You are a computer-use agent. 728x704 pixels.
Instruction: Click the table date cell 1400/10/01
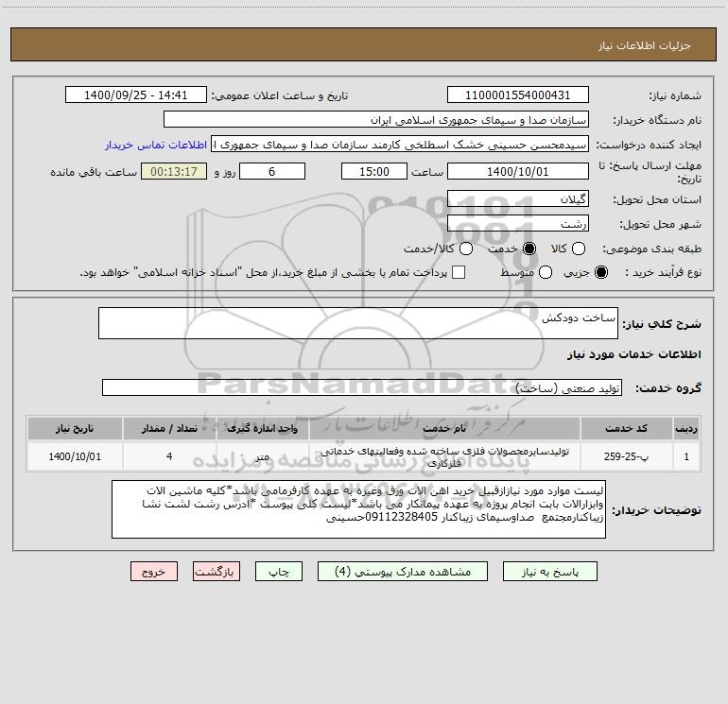pyautogui.click(x=75, y=456)
